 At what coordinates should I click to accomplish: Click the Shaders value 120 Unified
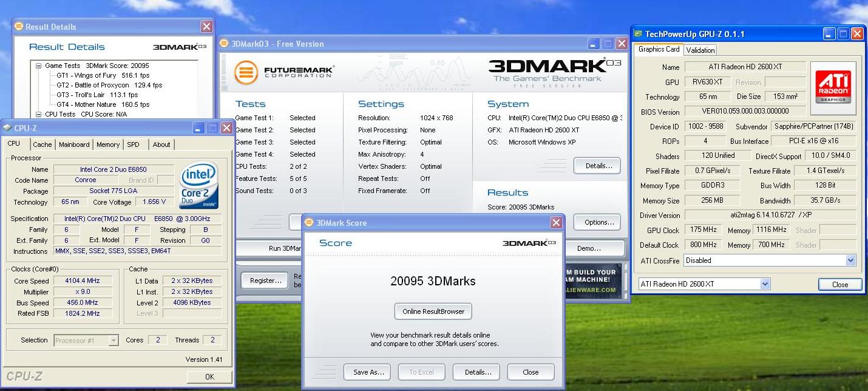pos(718,156)
